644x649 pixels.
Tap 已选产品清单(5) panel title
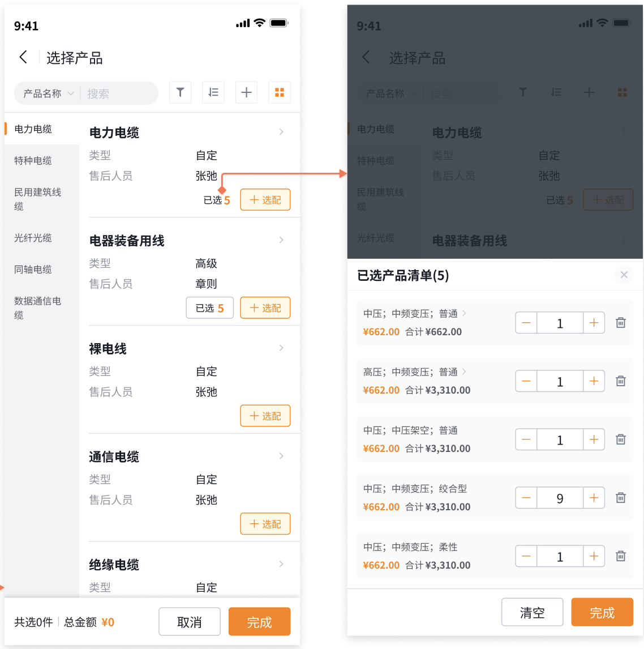point(403,275)
